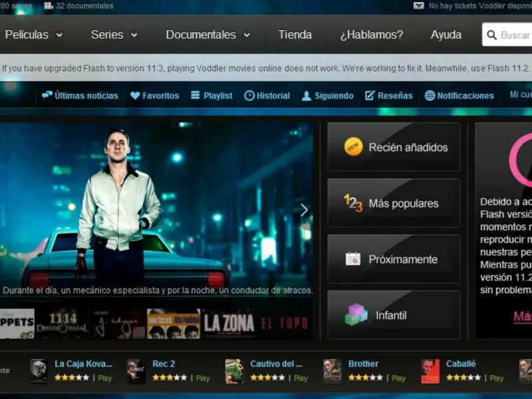Open Favoritos

point(160,96)
